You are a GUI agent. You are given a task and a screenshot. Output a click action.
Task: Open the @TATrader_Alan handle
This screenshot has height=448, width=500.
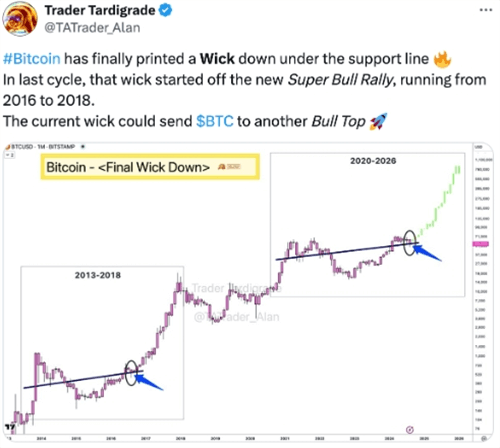92,28
